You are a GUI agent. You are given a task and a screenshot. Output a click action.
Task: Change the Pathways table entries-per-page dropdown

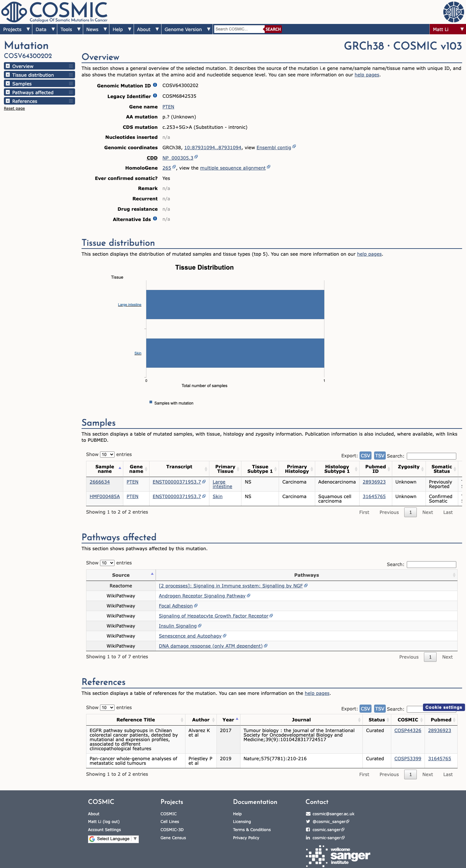coord(107,563)
